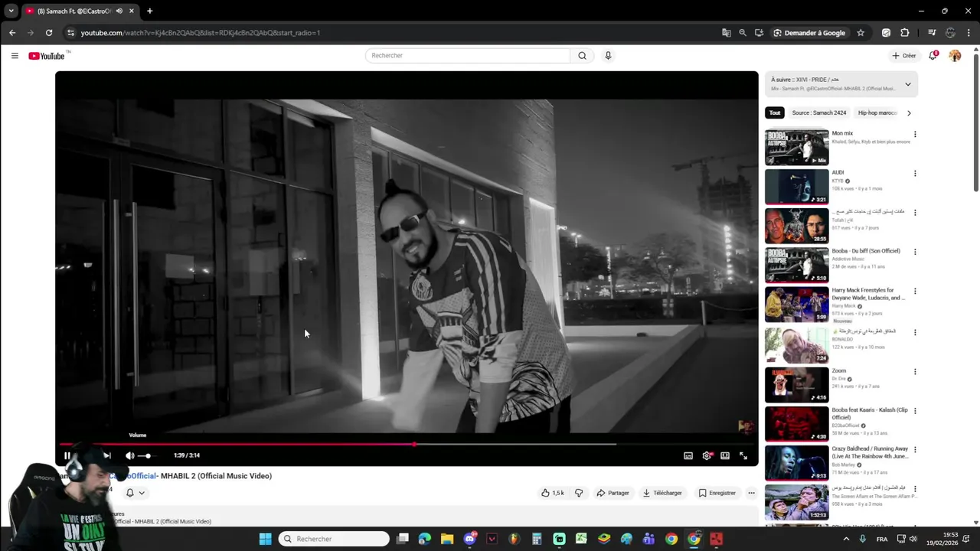Open 'Harry Mack Freestyles for Dwyane Wade' link
The image size is (980, 551).
(x=869, y=294)
